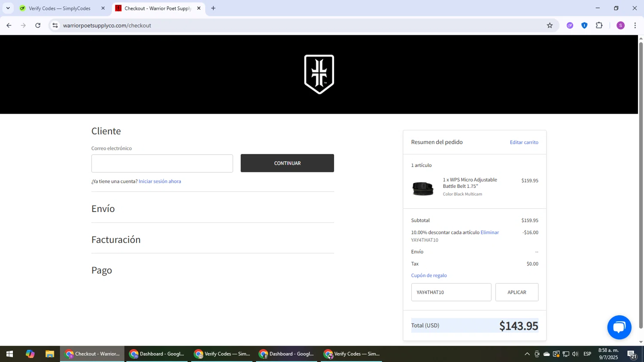This screenshot has height=362, width=644.
Task: Click the page vertical scrollbar
Action: (x=641, y=184)
